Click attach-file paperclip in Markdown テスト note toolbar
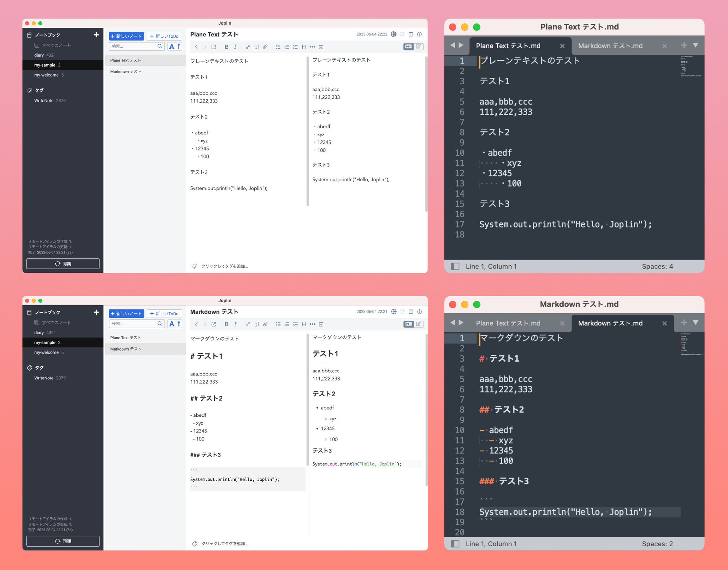Screen dimensions: 728x570 pos(265,324)
